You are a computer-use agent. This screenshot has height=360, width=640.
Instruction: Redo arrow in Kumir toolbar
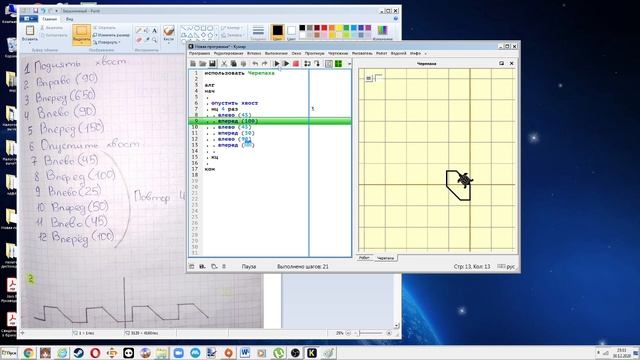[264, 64]
